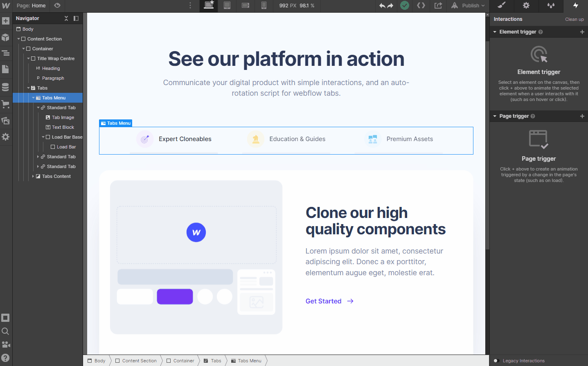588x366 pixels.
Task: Collapse all Navigator items icon
Action: point(66,18)
